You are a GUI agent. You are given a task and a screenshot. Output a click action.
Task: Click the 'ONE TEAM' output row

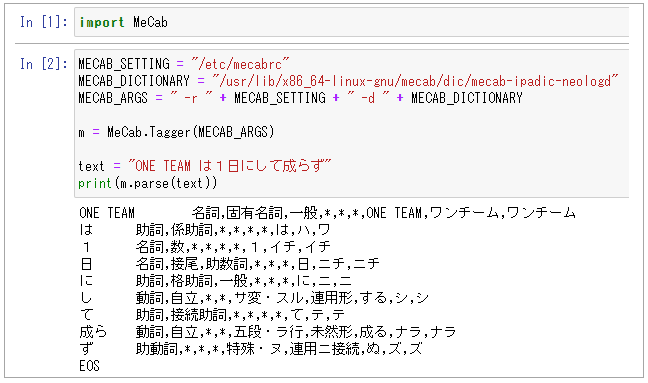pyautogui.click(x=327, y=213)
